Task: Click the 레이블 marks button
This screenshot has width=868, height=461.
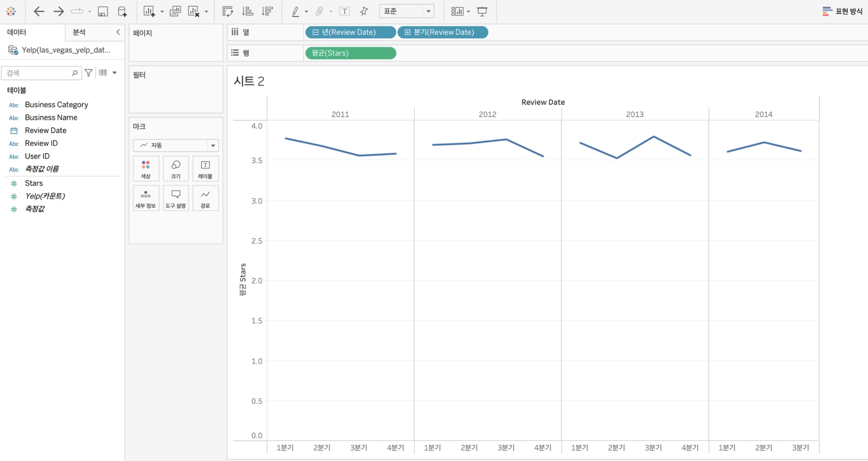Action: [205, 169]
